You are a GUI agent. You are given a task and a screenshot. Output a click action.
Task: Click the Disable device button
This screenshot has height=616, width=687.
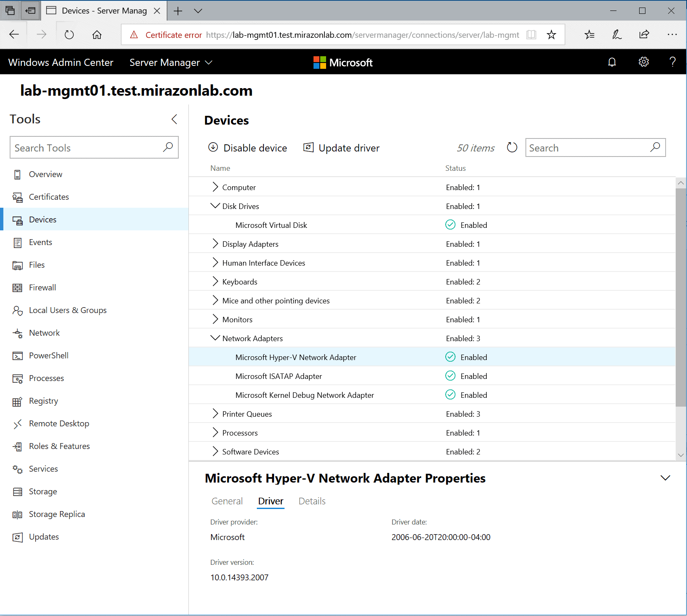tap(248, 148)
